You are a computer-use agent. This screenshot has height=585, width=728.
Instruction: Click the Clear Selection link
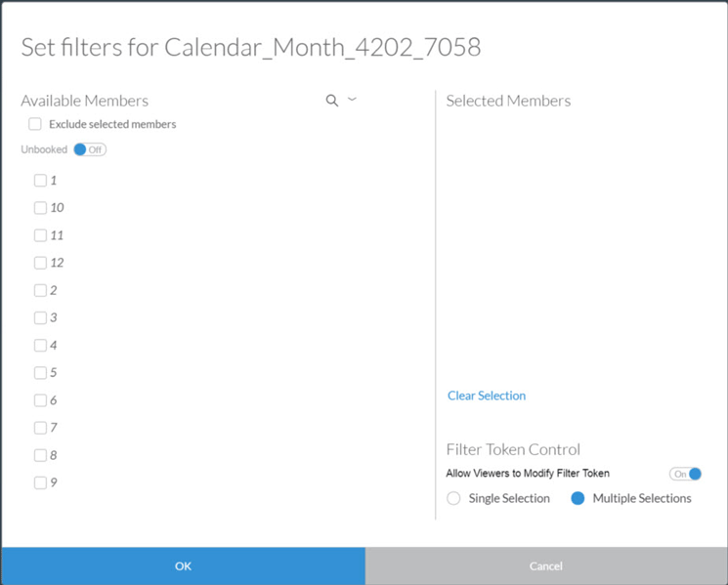[x=487, y=396]
